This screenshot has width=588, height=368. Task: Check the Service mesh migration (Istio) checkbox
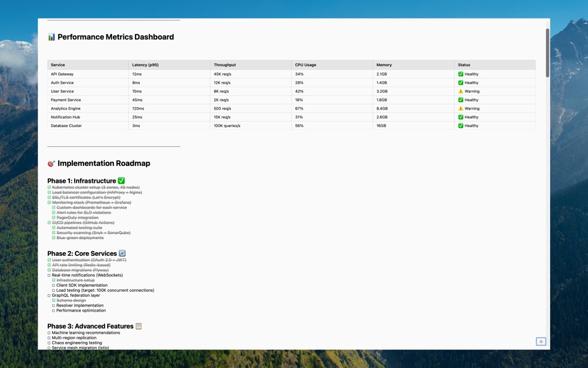(49, 348)
